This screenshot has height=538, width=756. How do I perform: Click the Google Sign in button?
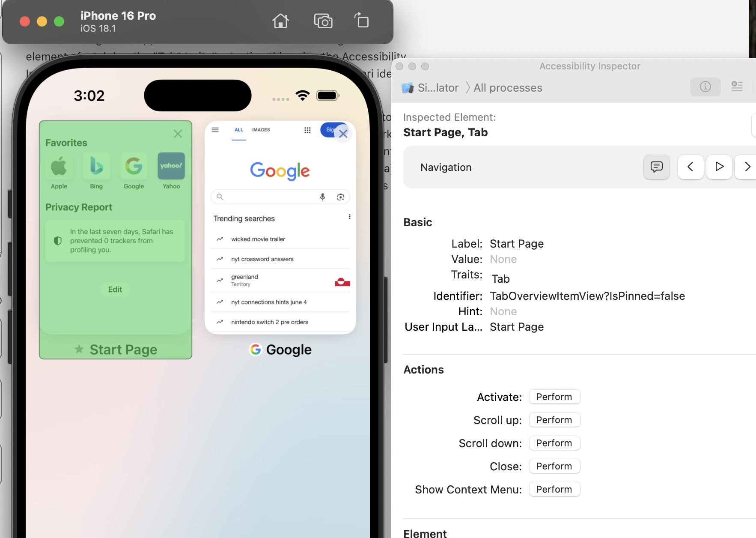tap(330, 130)
